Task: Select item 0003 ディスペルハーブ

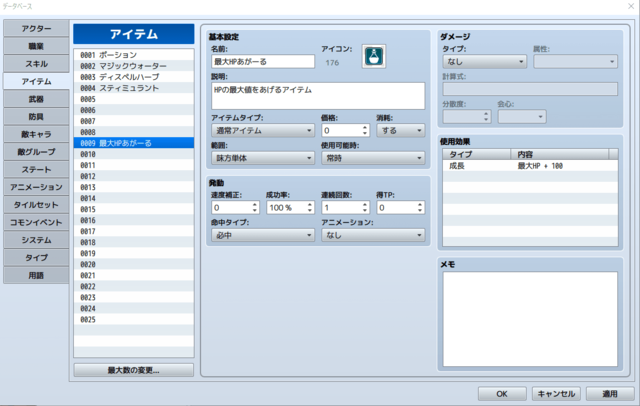Action: pyautogui.click(x=134, y=77)
